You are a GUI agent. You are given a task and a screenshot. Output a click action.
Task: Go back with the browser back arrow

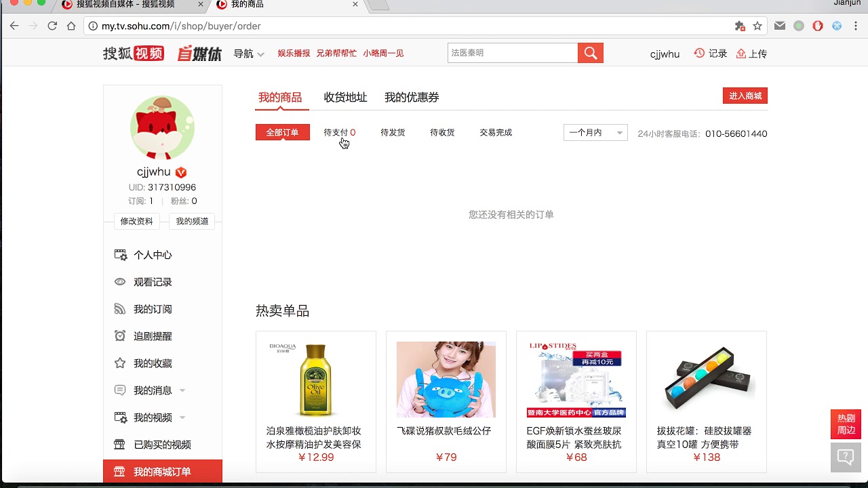[x=14, y=26]
